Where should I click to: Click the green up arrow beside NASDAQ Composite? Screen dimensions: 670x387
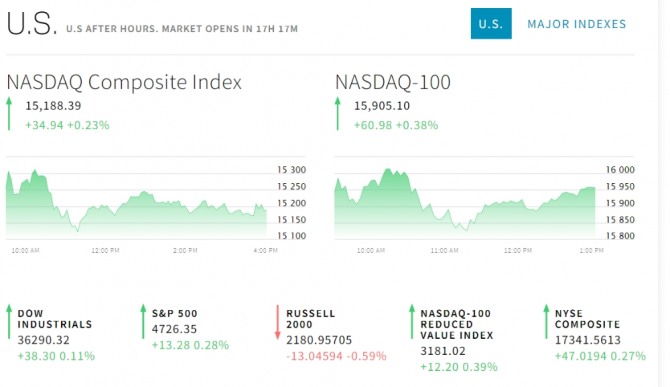pos(9,114)
